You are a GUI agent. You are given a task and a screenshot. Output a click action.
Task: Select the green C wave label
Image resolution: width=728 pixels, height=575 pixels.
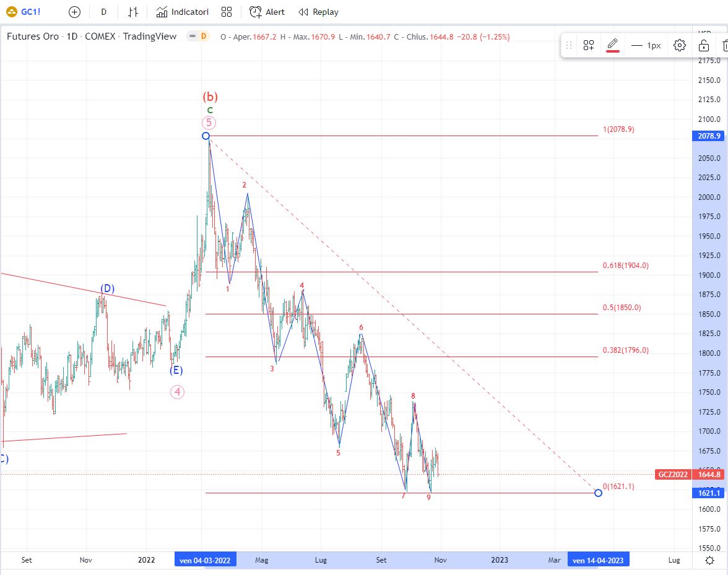[210, 110]
